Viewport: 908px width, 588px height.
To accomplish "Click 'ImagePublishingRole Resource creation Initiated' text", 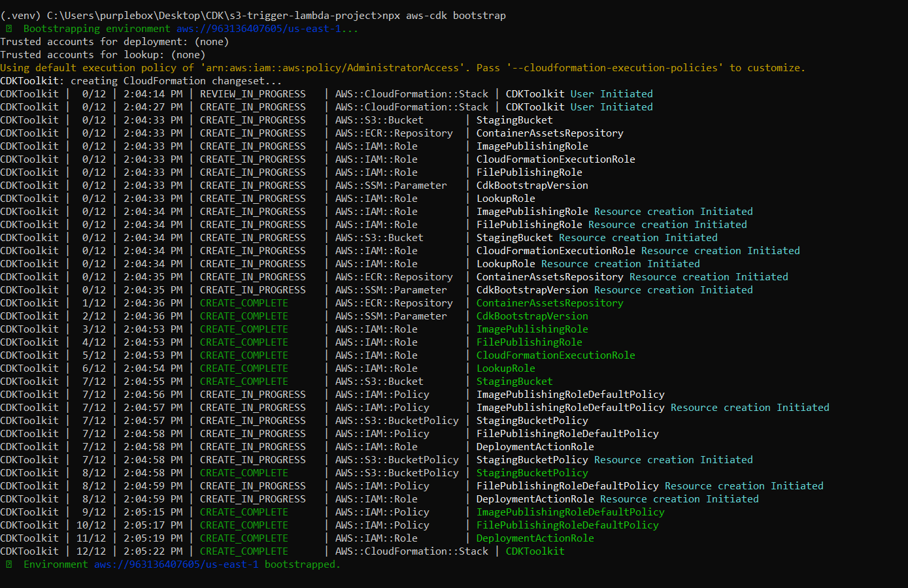I will coord(614,212).
